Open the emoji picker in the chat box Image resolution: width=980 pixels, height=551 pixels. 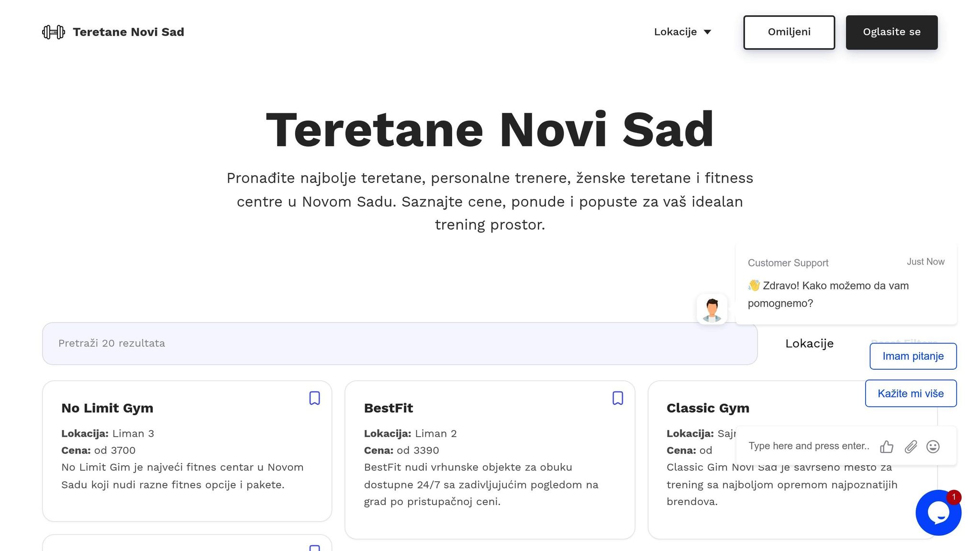(x=933, y=446)
